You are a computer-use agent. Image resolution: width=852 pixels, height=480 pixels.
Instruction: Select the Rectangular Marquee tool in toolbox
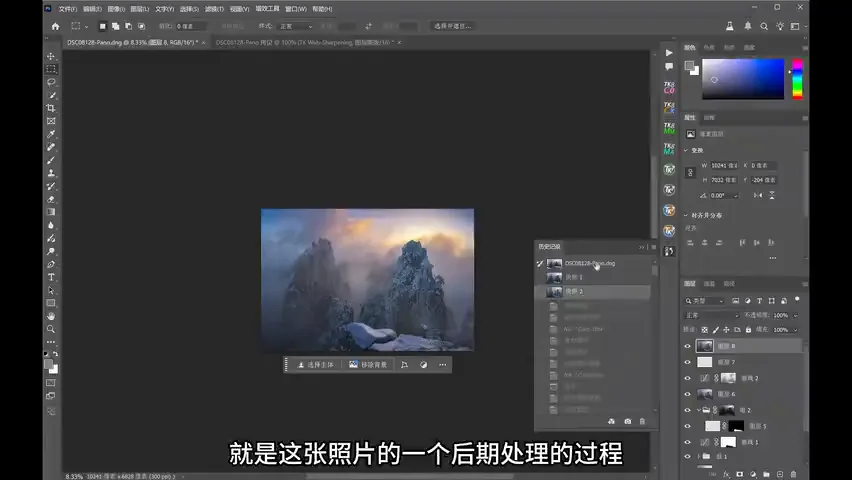point(51,69)
